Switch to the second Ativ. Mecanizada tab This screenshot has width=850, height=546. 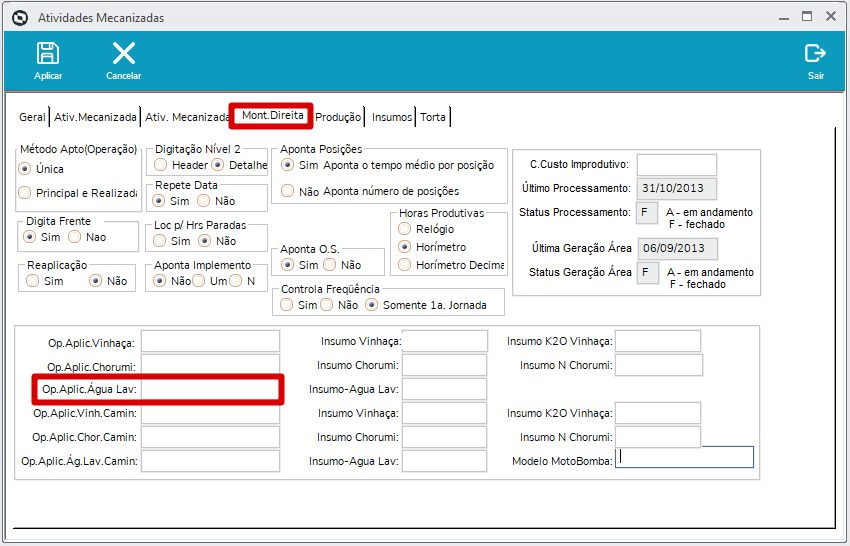click(186, 117)
